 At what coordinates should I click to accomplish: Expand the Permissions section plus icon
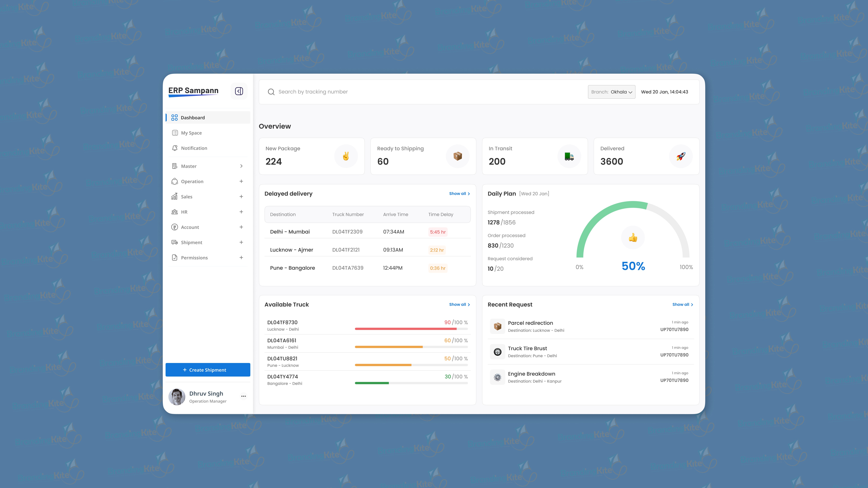241,258
